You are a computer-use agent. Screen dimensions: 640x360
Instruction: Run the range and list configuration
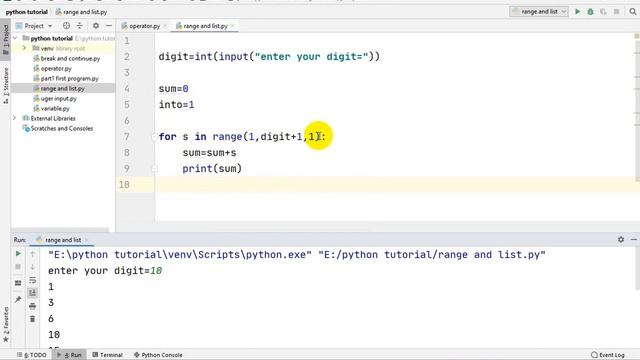click(578, 12)
